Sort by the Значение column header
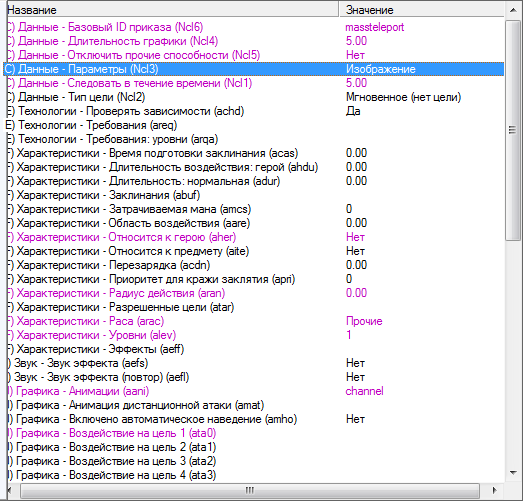The image size is (523, 501). [422, 10]
